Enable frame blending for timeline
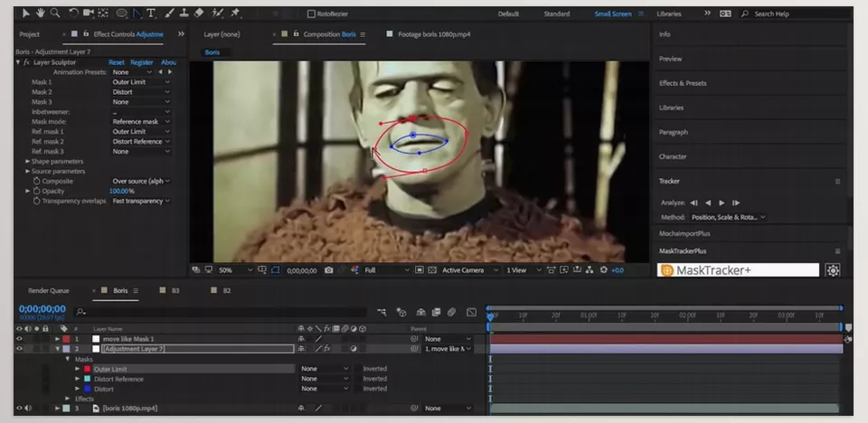The height and width of the screenshot is (423, 868). tap(436, 313)
